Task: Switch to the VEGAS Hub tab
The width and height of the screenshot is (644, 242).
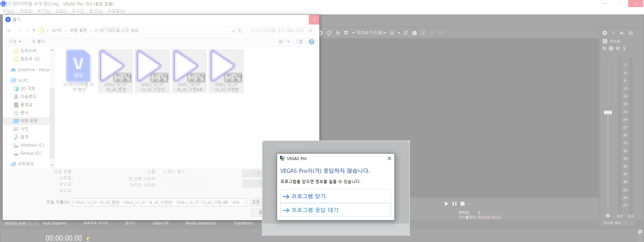Action: click(15, 223)
